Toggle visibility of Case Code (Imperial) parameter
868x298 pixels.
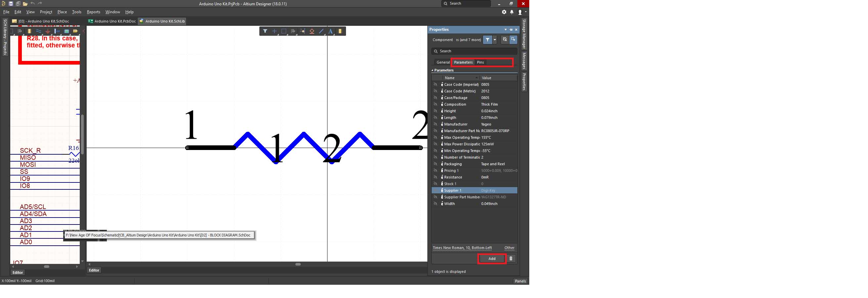pyautogui.click(x=435, y=85)
